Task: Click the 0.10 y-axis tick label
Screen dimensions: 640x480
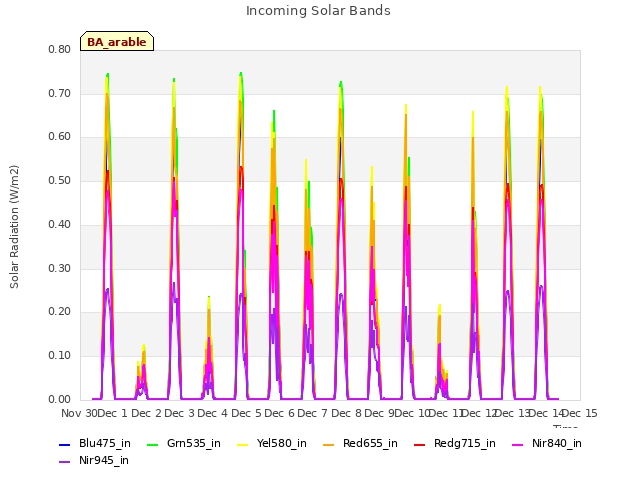Action: click(x=60, y=356)
